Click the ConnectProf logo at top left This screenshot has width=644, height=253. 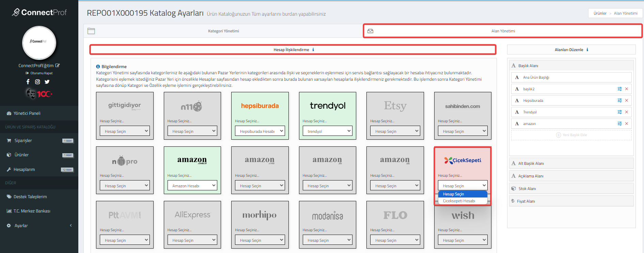tap(39, 12)
